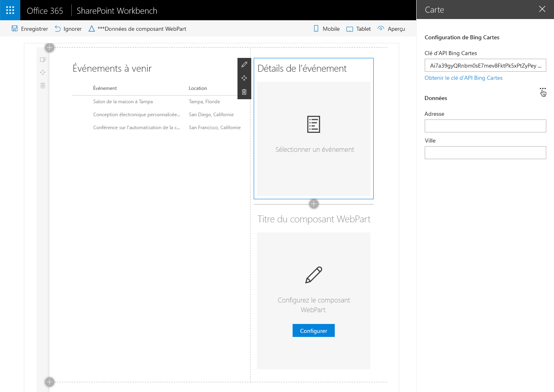
Task: Click the Enregistrer save icon
Action: [x=15, y=29]
